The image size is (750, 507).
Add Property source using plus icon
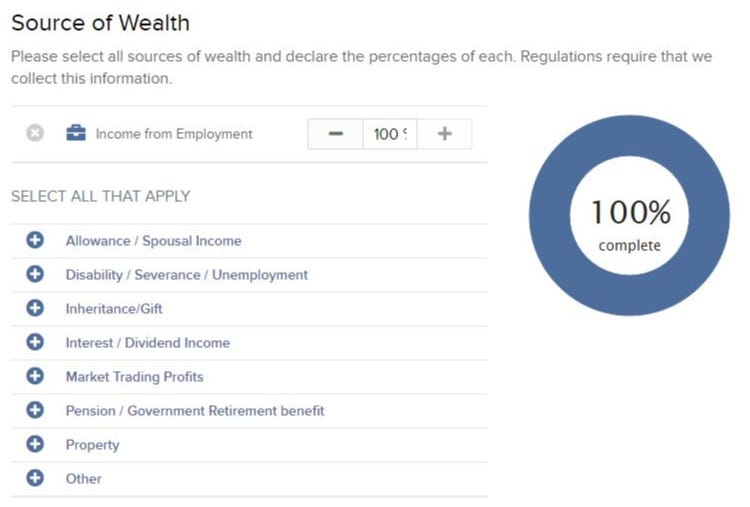pyautogui.click(x=35, y=444)
